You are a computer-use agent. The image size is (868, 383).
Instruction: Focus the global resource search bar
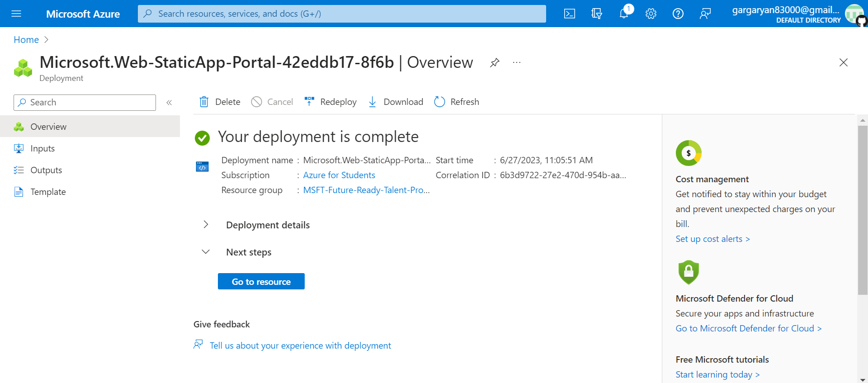point(342,14)
